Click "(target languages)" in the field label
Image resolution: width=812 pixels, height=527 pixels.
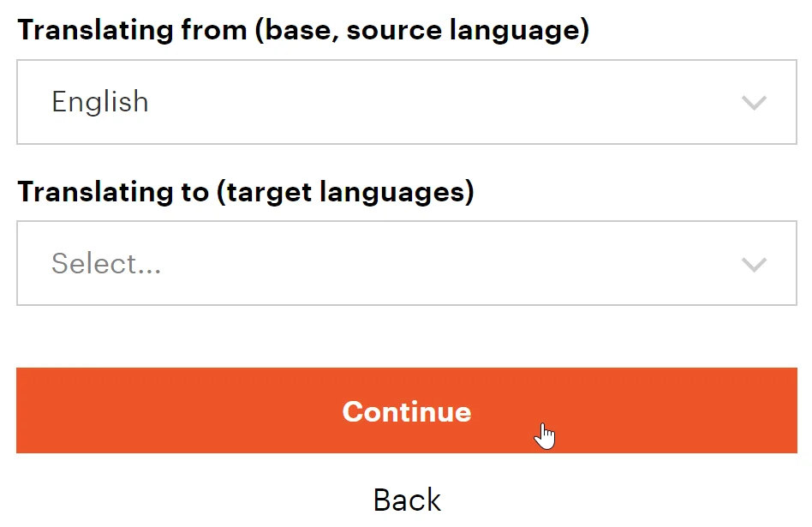coord(344,192)
